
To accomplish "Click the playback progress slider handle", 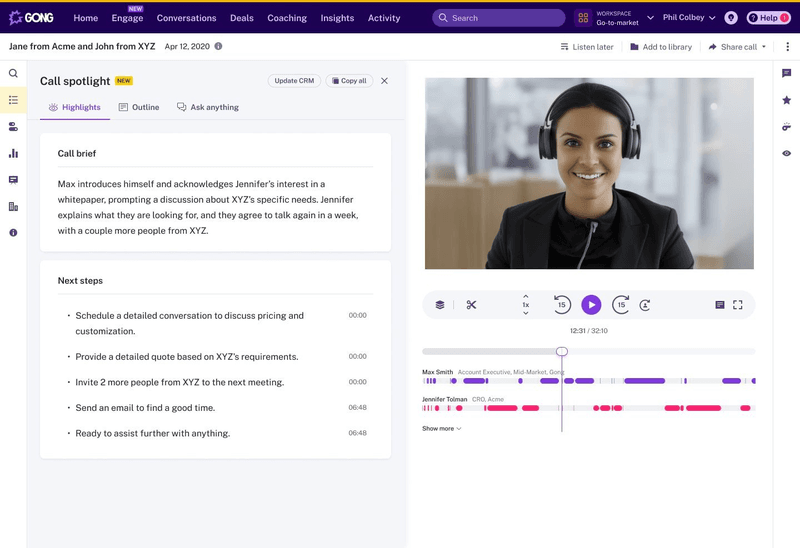I will tap(562, 351).
